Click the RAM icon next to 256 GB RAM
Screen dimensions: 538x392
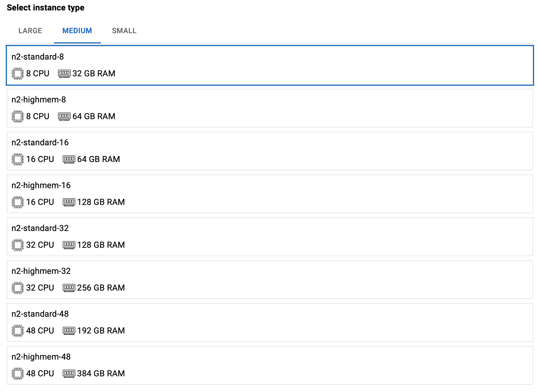(69, 288)
